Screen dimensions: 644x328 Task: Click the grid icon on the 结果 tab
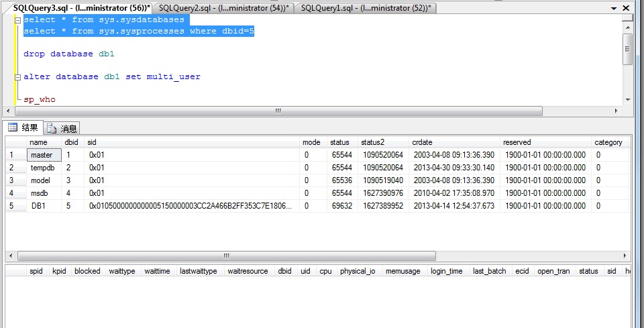[x=12, y=127]
